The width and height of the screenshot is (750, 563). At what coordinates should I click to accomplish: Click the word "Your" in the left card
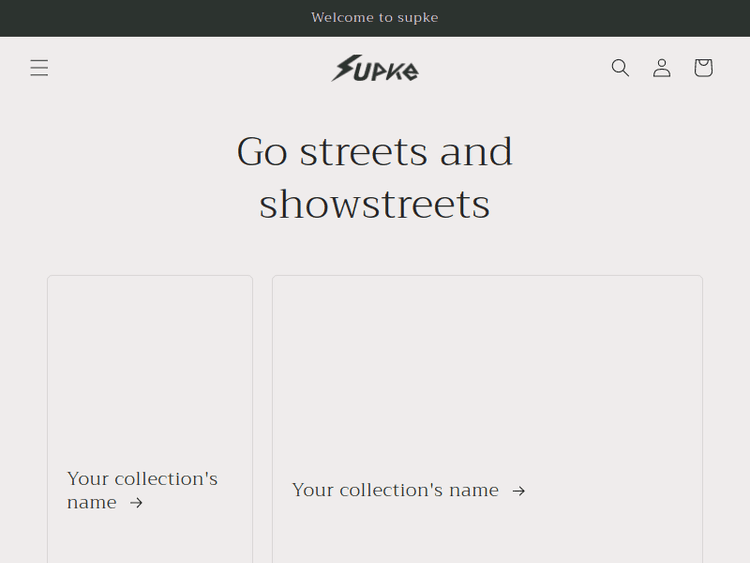pyautogui.click(x=88, y=479)
